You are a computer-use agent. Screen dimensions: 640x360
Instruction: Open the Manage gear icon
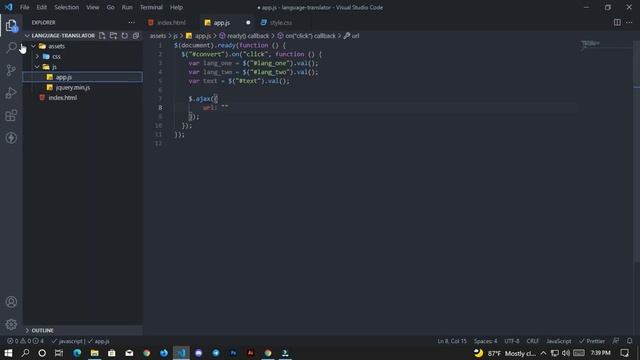pyautogui.click(x=11, y=324)
